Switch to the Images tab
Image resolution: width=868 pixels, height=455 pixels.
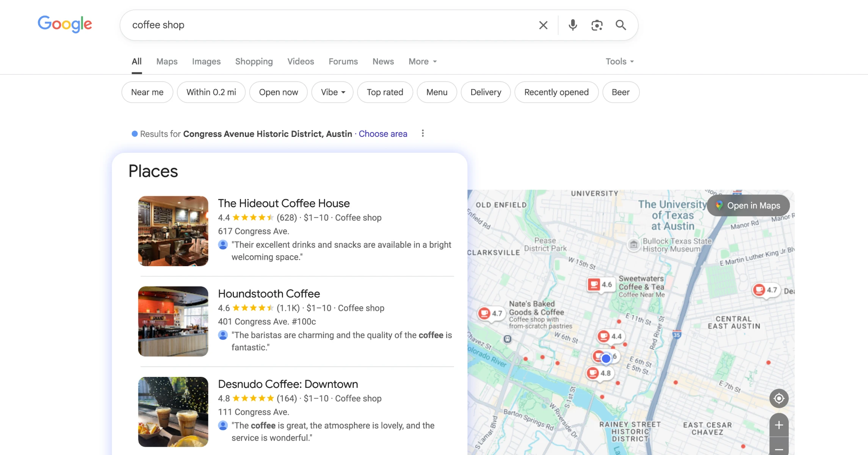[206, 61]
